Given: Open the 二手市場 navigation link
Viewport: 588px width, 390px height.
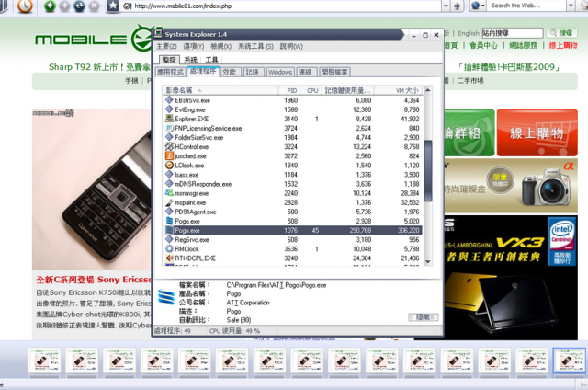Looking at the screenshot, I should point(470,81).
